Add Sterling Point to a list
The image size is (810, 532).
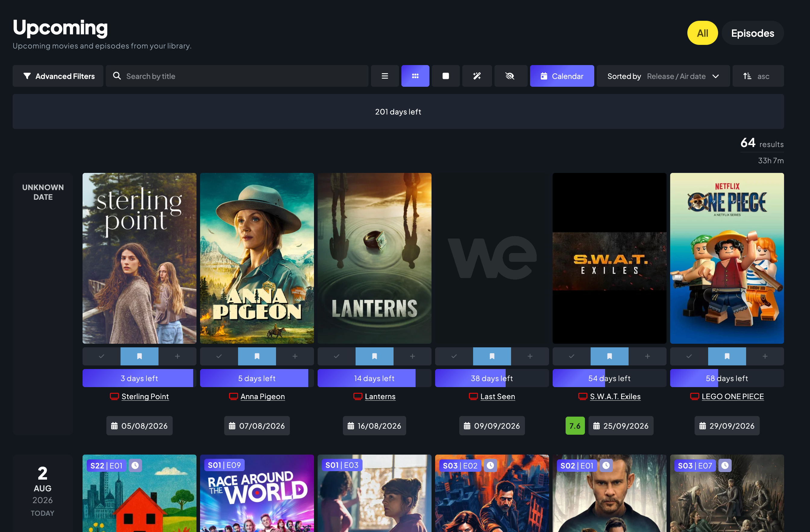(177, 356)
